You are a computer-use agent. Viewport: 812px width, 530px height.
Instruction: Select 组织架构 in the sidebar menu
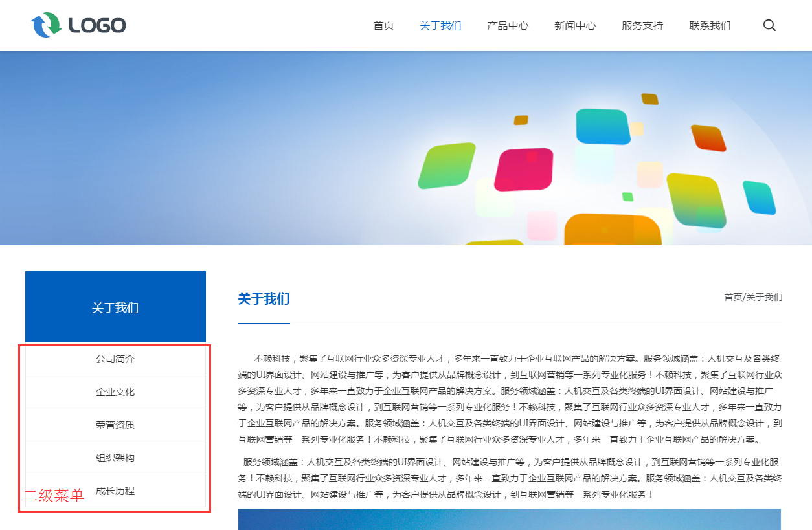tap(115, 458)
